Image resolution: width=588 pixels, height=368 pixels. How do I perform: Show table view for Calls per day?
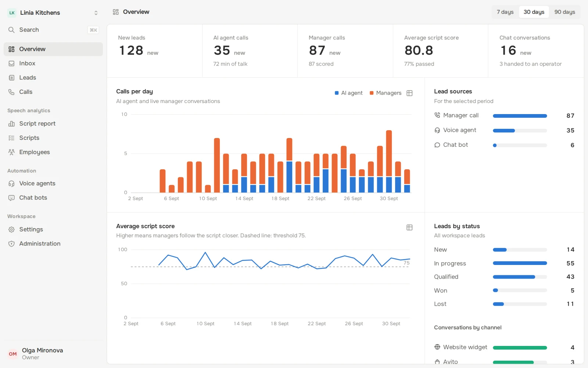click(409, 93)
